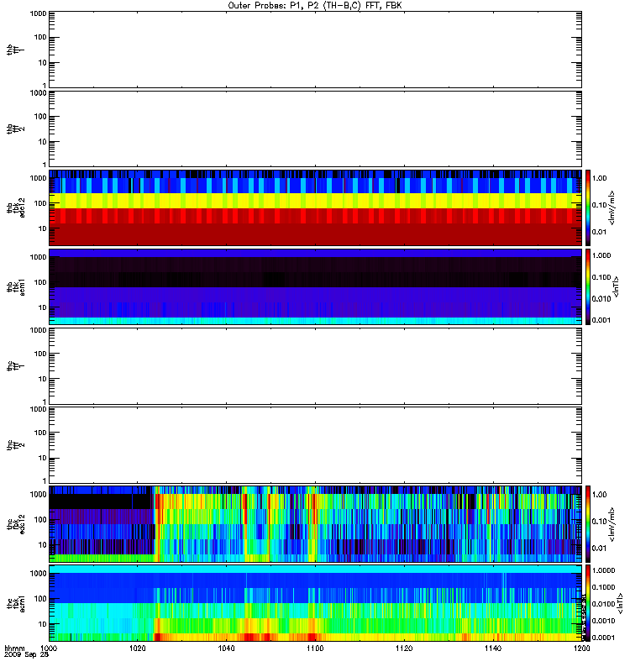Select the thc scm1 nT color bar
630x672 pixels.
point(590,603)
